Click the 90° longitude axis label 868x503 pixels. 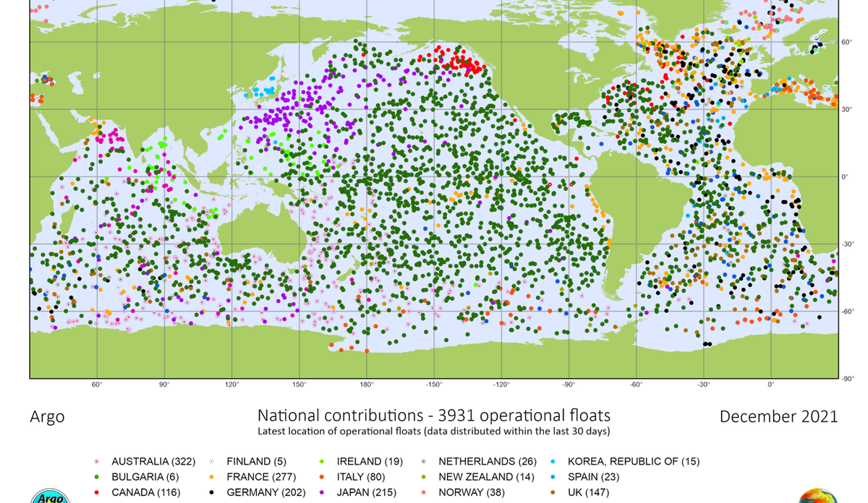click(164, 384)
